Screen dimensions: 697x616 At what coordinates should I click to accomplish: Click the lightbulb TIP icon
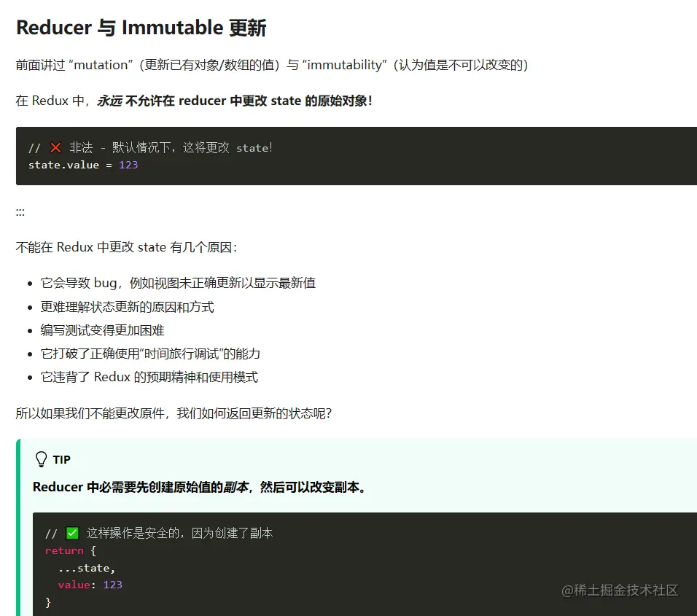click(x=41, y=459)
